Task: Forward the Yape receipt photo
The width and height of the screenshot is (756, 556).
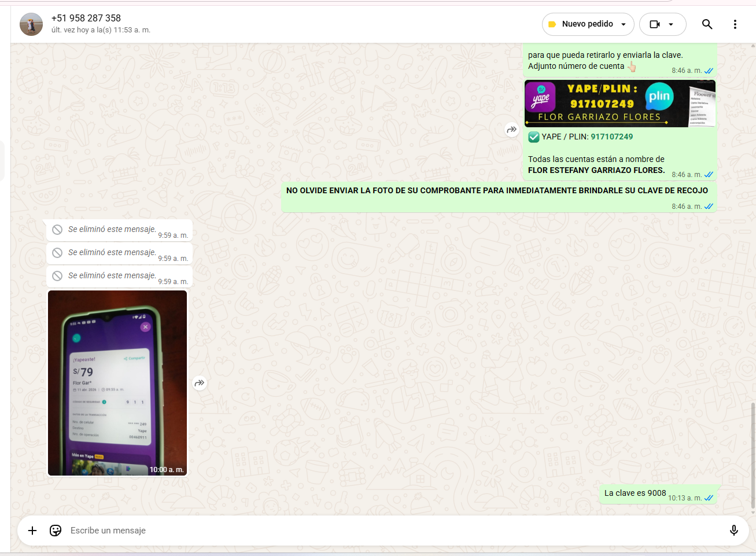Action: pos(200,383)
